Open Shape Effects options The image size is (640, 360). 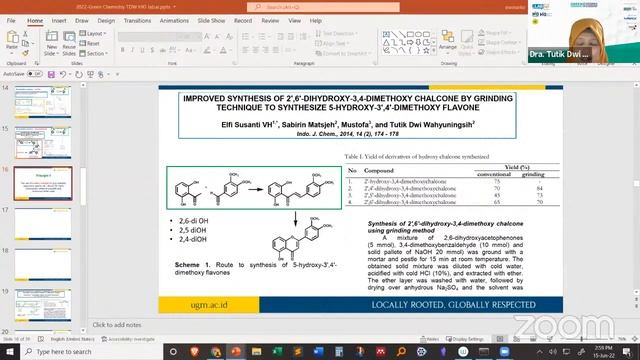tap(499, 52)
